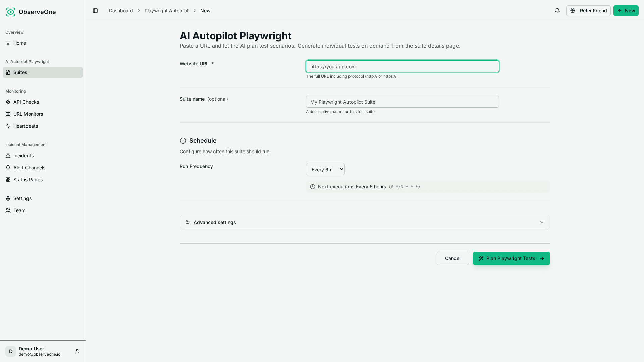This screenshot has height=362, width=644.
Task: Expand Advanced settings
Action: point(365,222)
